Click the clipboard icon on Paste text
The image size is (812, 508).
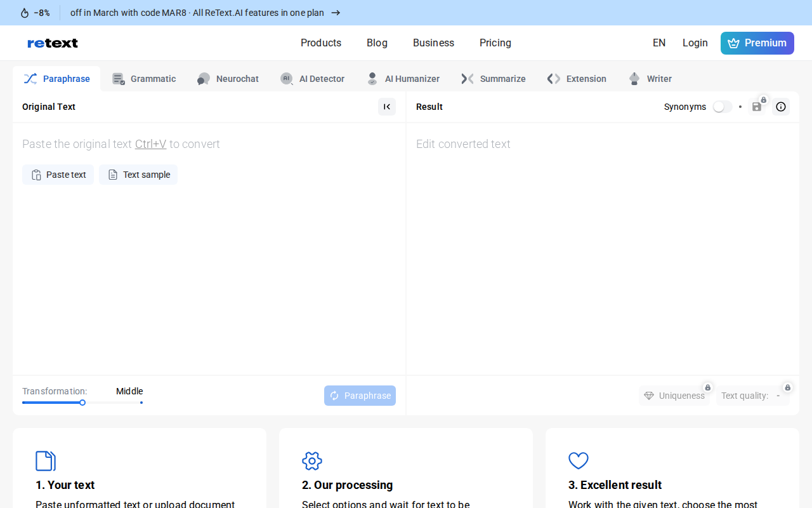pyautogui.click(x=37, y=175)
